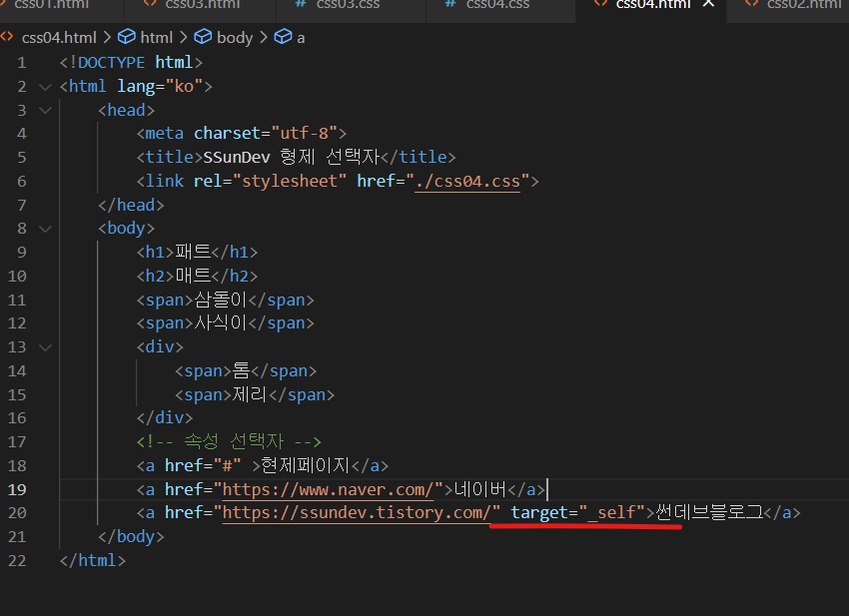Screen dimensions: 849x616
Task: Collapse the head element at line 3
Action: pyautogui.click(x=46, y=111)
